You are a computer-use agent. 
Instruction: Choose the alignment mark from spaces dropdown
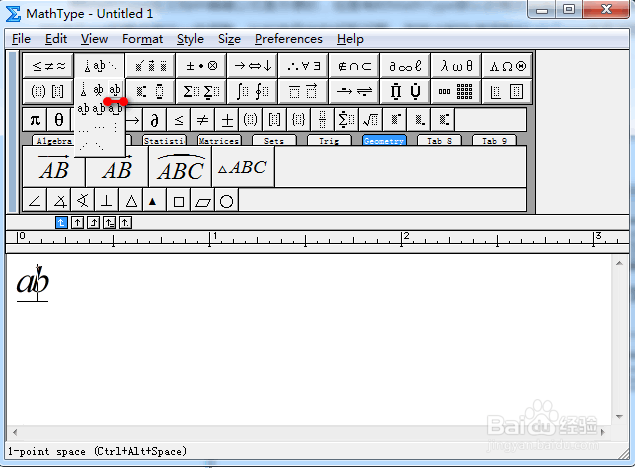[83, 89]
